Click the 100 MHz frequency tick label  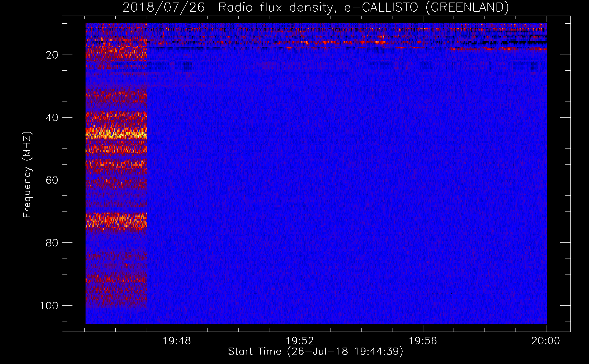[49, 305]
